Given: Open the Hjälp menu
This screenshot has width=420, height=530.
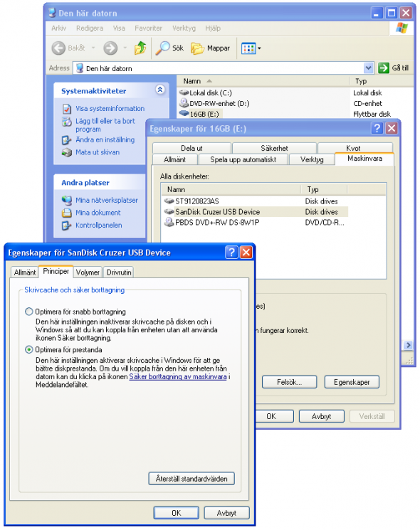Looking at the screenshot, I should [x=213, y=28].
